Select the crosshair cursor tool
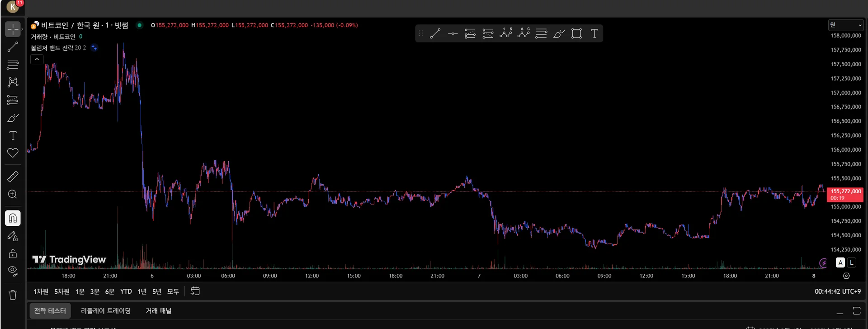This screenshot has width=868, height=329. pyautogui.click(x=13, y=29)
